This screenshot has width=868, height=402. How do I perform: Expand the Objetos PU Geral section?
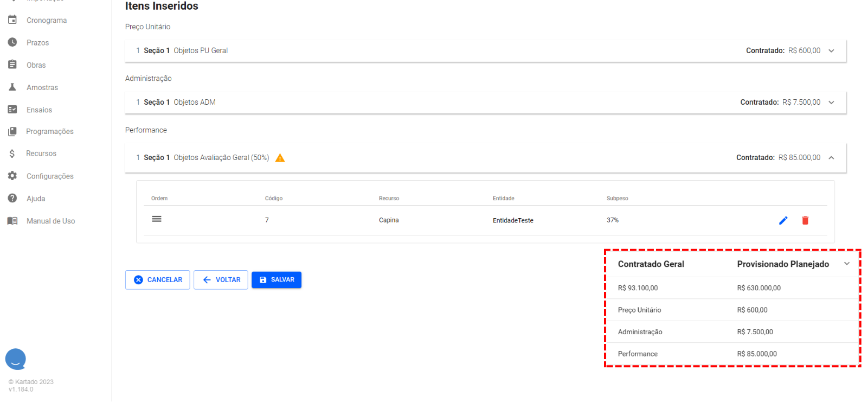831,51
